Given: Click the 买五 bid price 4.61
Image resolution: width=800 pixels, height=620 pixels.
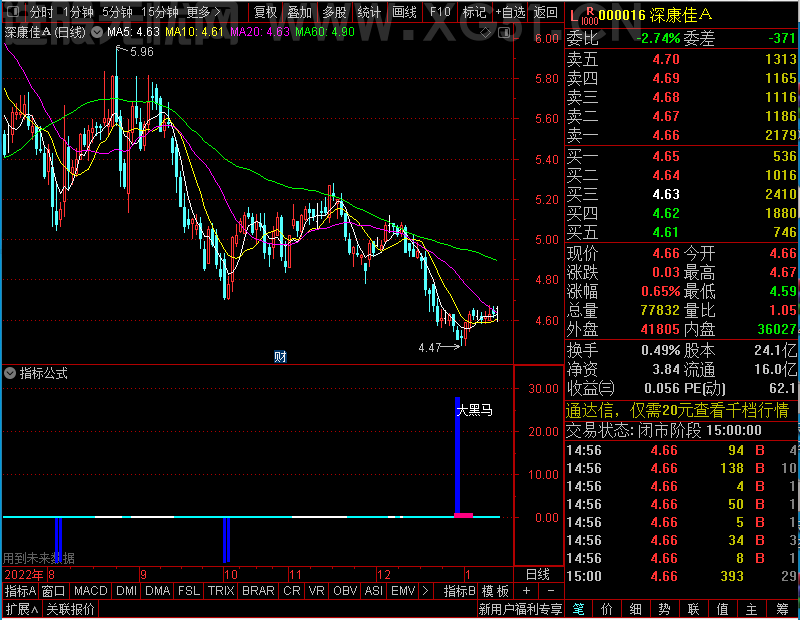Looking at the screenshot, I should click(666, 233).
